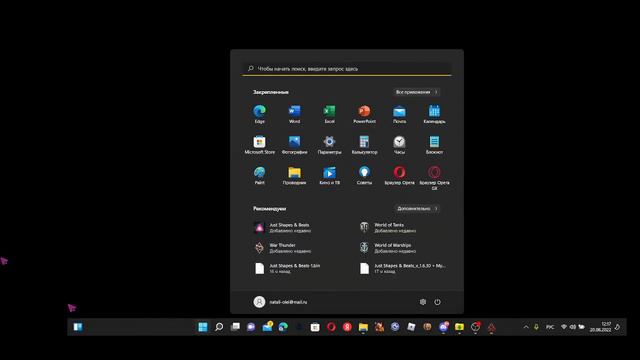Open the Советы tips app

click(364, 175)
